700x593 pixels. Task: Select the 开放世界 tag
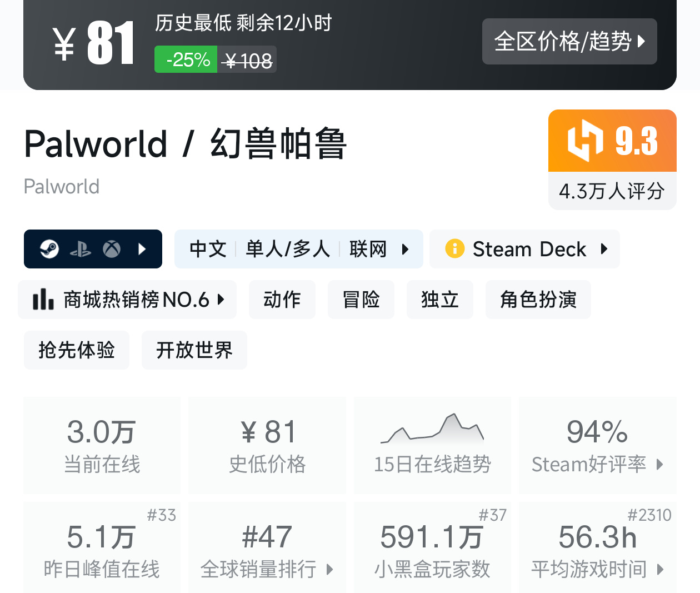click(194, 350)
